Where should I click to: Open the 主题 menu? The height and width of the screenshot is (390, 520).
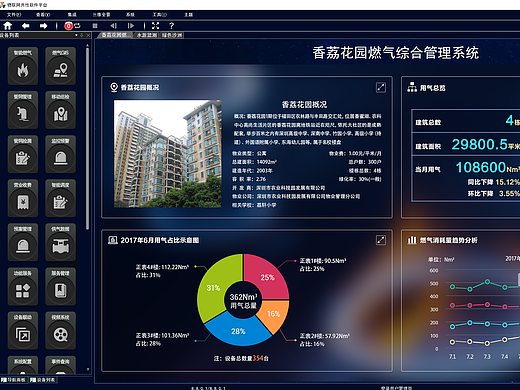(189, 15)
